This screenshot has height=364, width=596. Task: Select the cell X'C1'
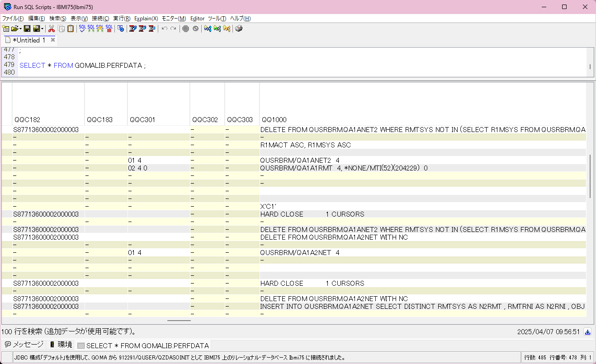423,206
